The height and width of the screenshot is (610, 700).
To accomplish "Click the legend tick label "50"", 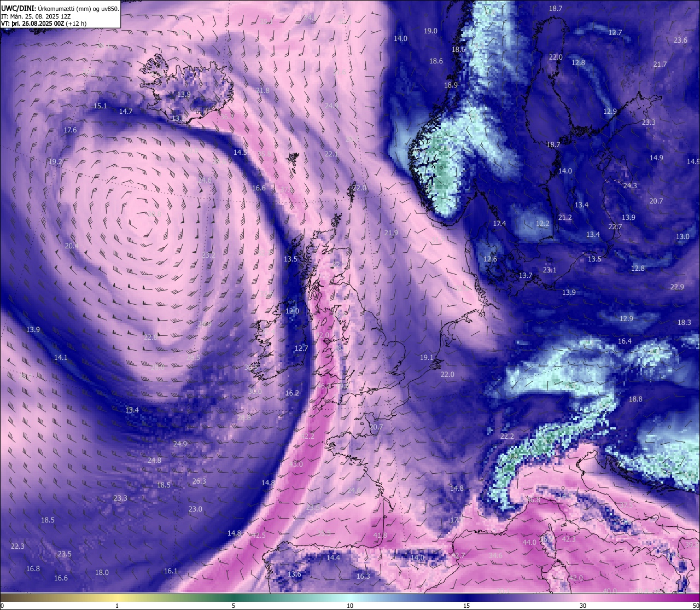I will click(x=696, y=606).
